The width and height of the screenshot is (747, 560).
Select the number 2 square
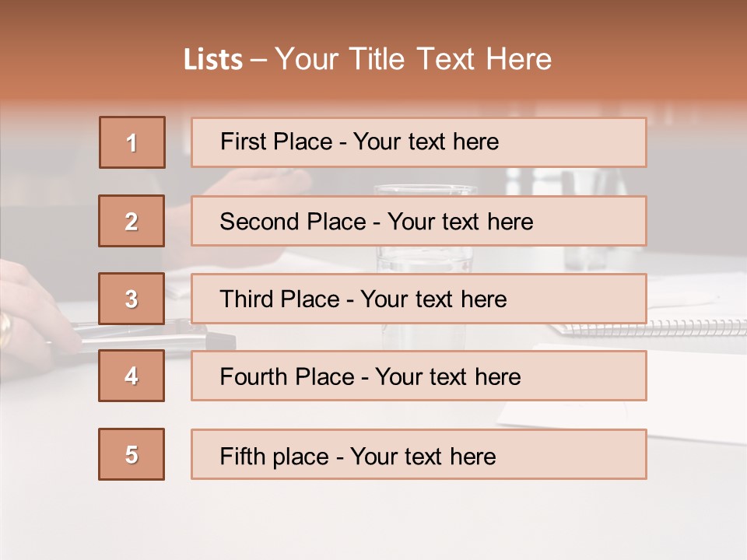(x=132, y=221)
